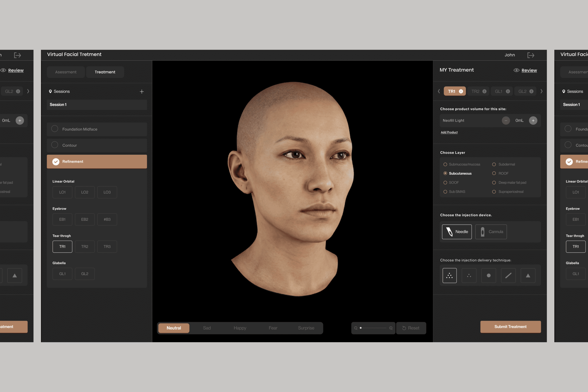Click the Add Product link
This screenshot has height=392, width=588.
pos(449,132)
